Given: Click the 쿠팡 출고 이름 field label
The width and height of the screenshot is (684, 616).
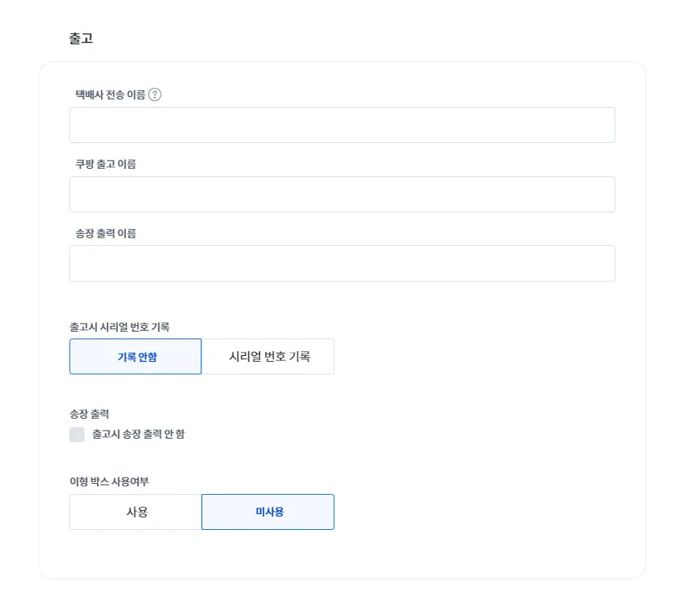Looking at the screenshot, I should pos(105,164).
